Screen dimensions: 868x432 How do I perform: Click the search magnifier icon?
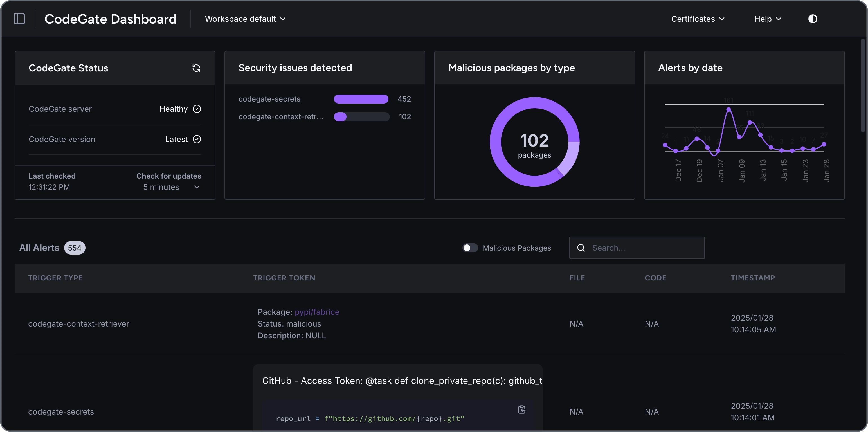(581, 248)
